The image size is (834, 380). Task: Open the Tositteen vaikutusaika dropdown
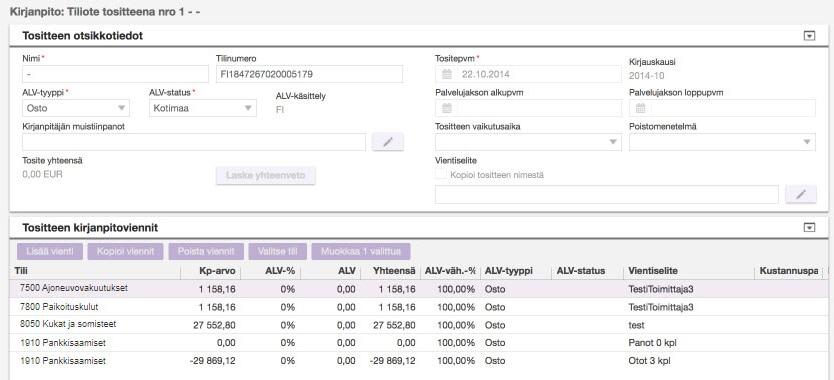(x=528, y=142)
